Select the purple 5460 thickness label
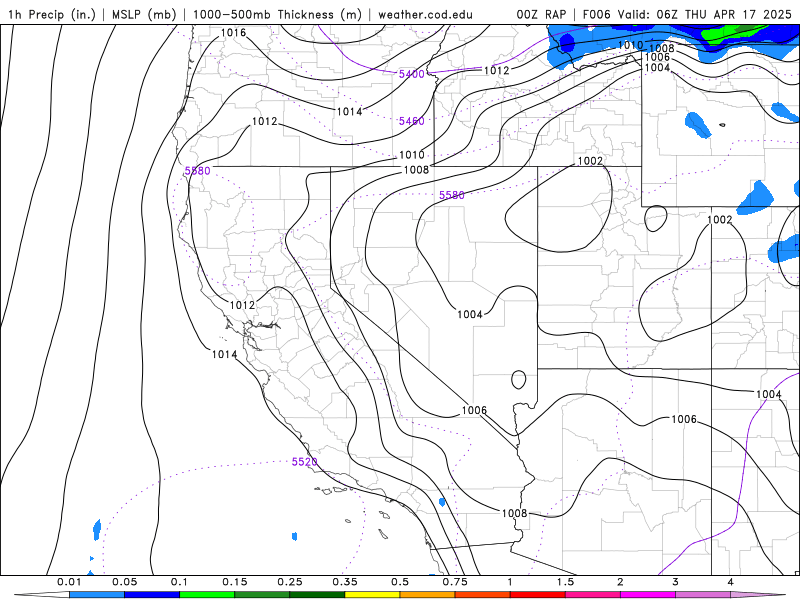The height and width of the screenshot is (600, 800). (x=411, y=121)
